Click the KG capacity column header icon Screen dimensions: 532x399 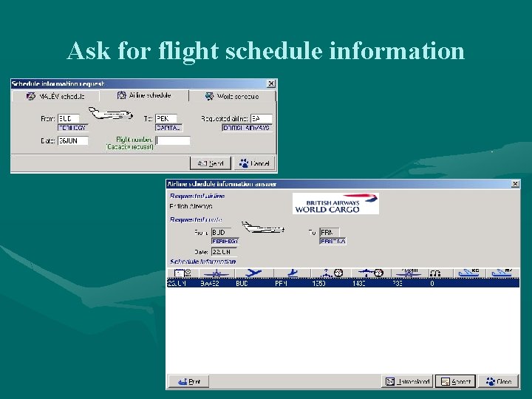[469, 273]
